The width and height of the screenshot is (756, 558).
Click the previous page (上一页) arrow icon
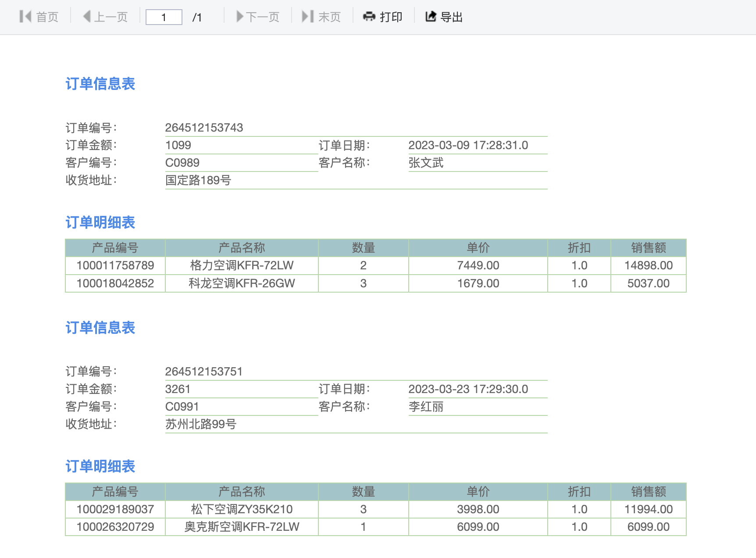pos(87,17)
